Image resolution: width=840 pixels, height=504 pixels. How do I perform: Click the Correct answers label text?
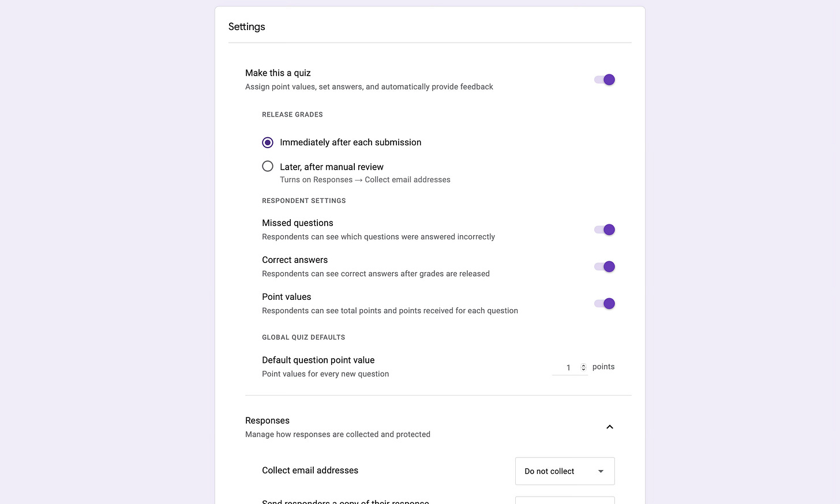click(295, 259)
